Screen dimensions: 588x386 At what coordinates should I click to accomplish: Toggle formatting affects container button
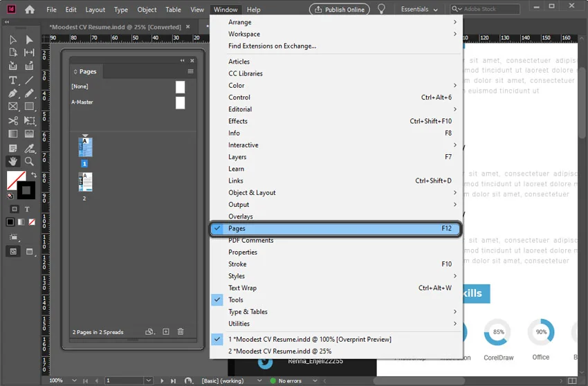click(15, 210)
